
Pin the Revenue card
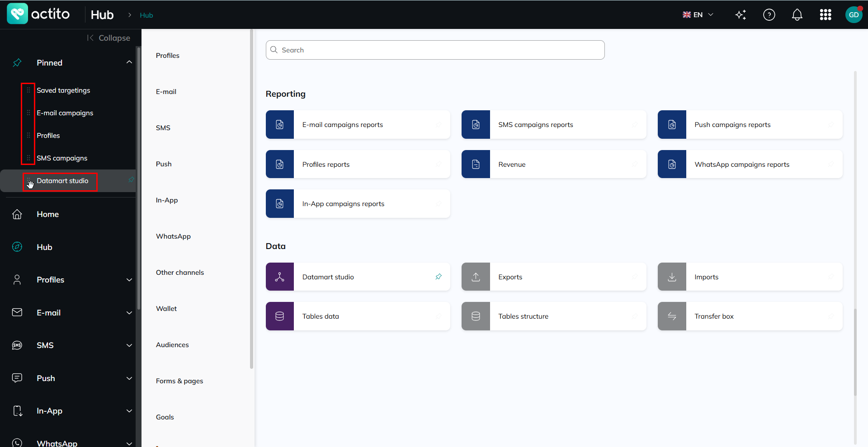635,164
